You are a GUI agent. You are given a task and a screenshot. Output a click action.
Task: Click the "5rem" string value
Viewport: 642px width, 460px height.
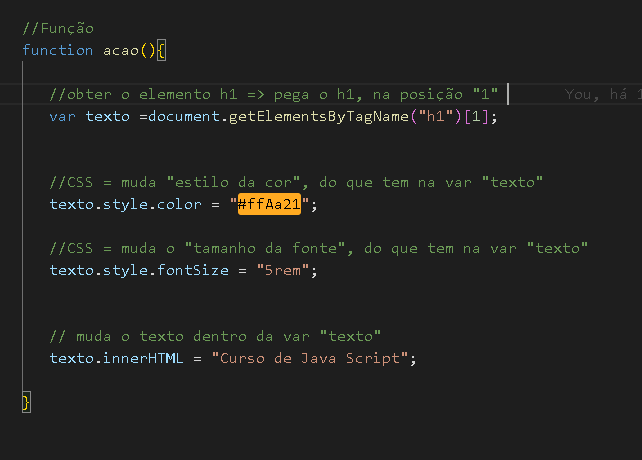(283, 270)
